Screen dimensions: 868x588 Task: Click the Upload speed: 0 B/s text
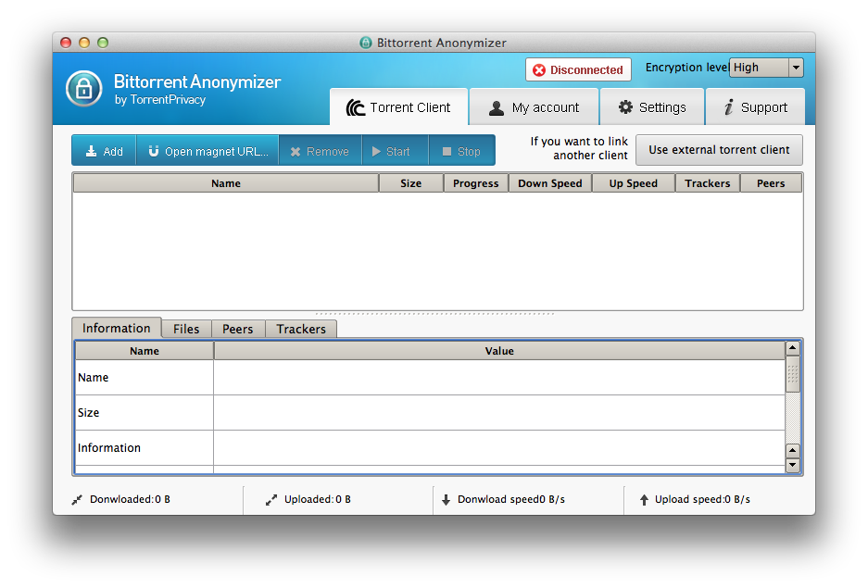click(702, 499)
